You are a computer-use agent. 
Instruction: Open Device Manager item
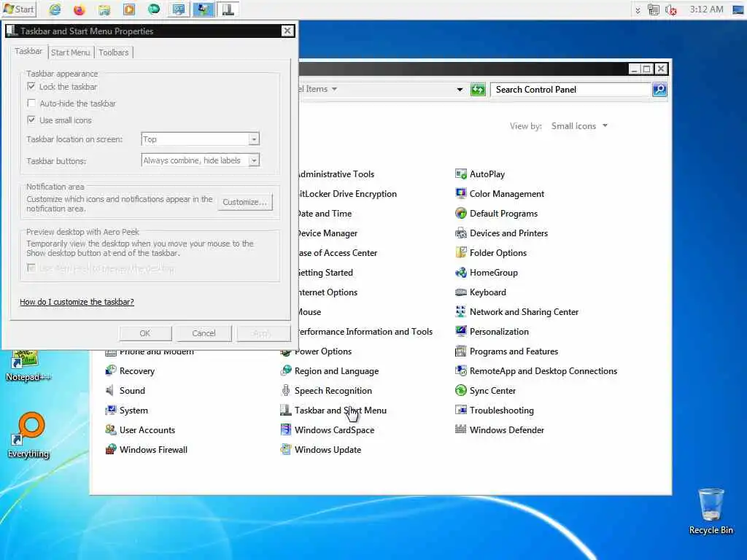coord(328,233)
